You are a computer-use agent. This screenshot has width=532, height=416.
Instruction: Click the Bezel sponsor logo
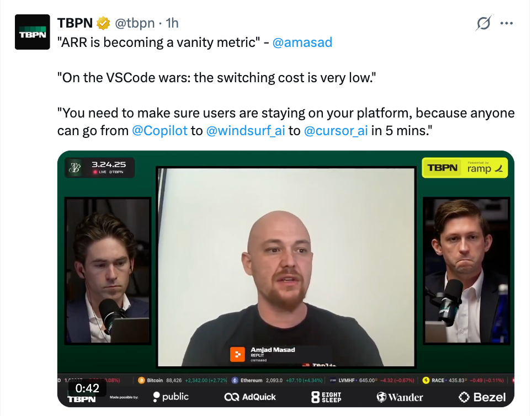[482, 397]
